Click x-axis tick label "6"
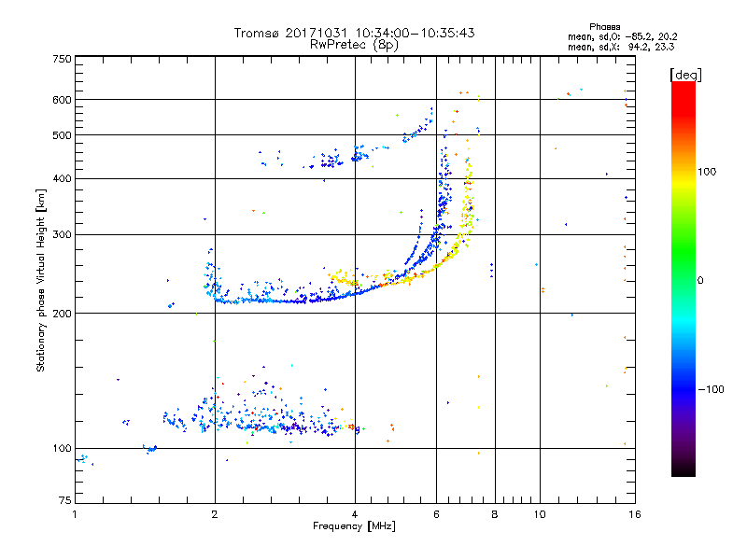The height and width of the screenshot is (560, 747). coord(436,514)
